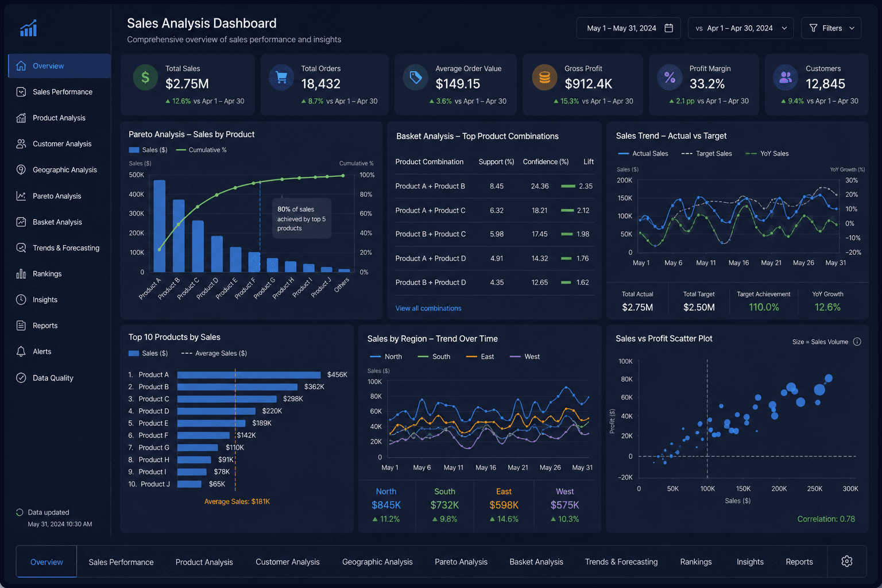
Task: Open the May 1 – May 31, 2024 date picker
Action: pyautogui.click(x=629, y=28)
